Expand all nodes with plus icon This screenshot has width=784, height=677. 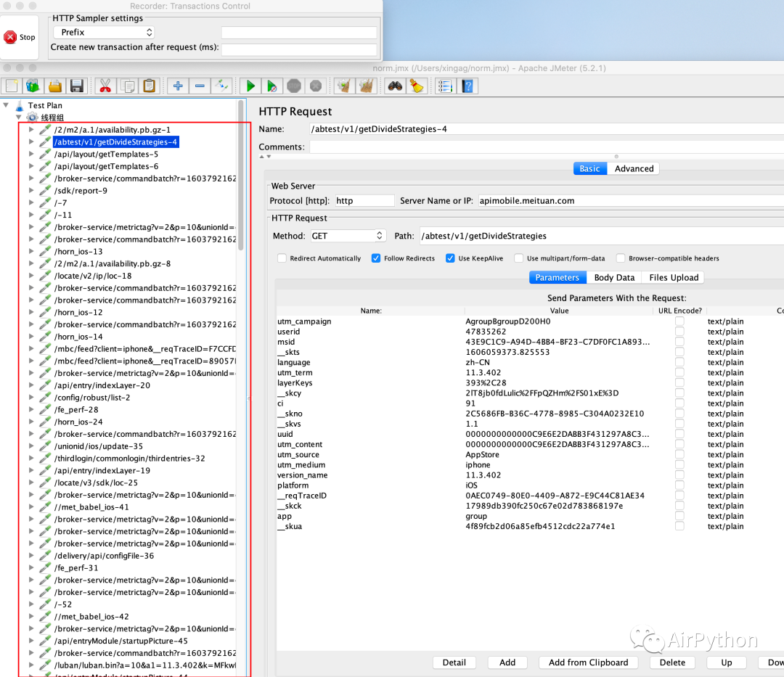tap(178, 86)
